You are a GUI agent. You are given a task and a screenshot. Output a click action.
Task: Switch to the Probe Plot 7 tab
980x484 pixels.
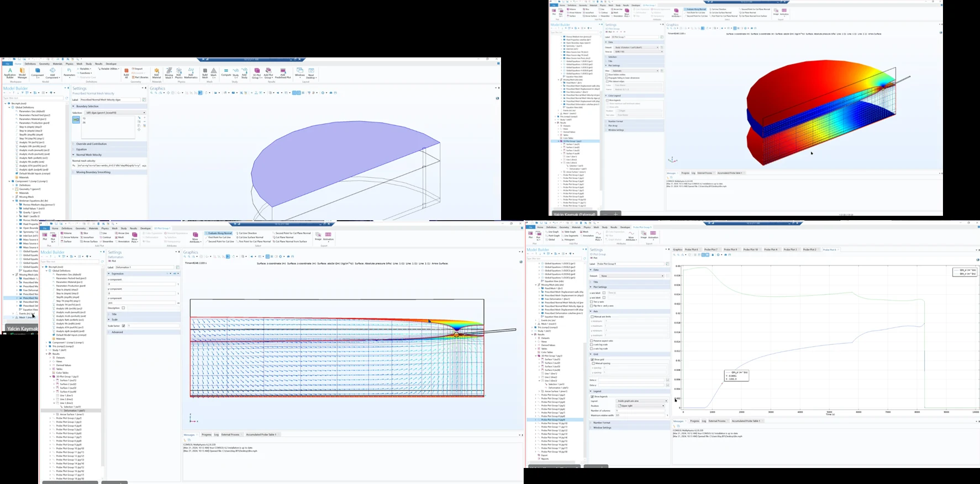tap(712, 249)
